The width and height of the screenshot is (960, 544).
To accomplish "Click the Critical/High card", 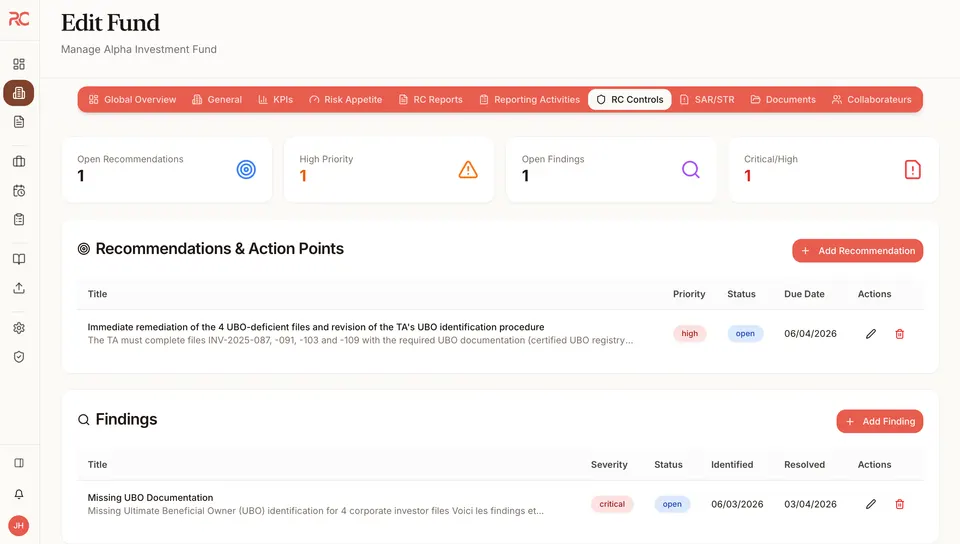I will click(x=833, y=170).
